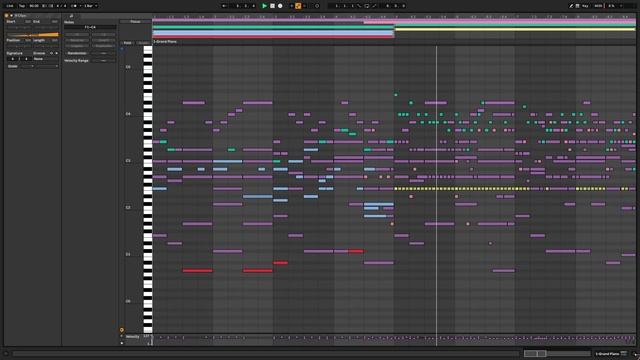
Task: Click the commit groove arrow icon
Action: point(56,53)
